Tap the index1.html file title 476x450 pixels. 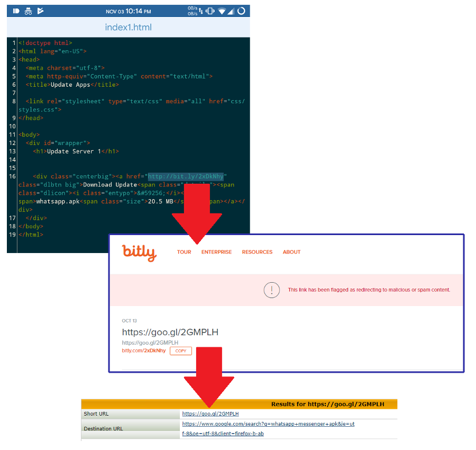[x=128, y=27]
